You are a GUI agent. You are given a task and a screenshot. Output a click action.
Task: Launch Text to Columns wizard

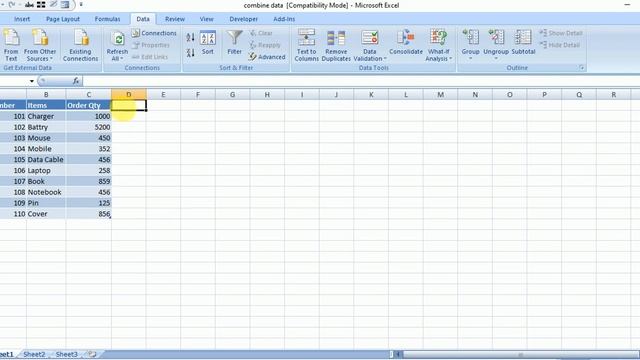pos(307,45)
